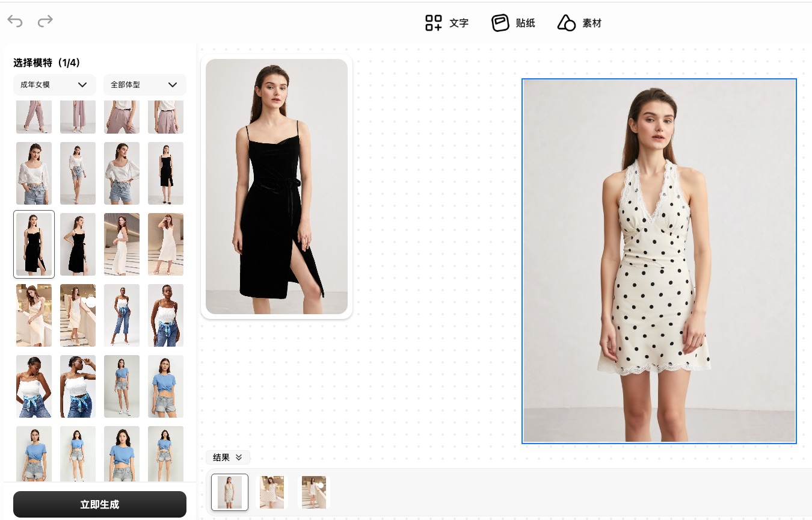
Task: Open the 贴纸 sticker tool
Action: click(513, 23)
